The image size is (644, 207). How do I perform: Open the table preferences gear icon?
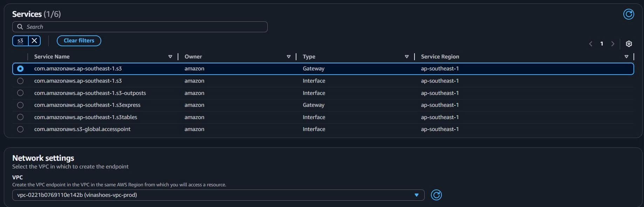click(x=629, y=44)
